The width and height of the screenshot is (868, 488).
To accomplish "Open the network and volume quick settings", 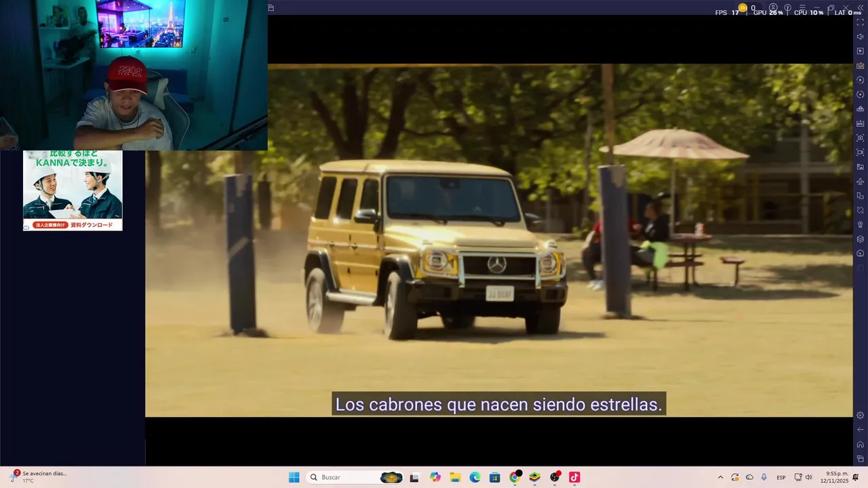I will click(x=803, y=477).
